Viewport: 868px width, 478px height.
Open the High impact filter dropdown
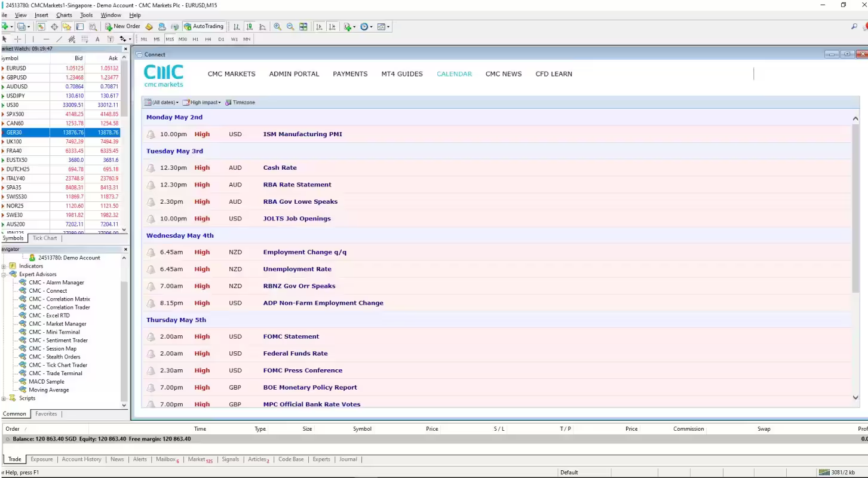[x=202, y=102]
